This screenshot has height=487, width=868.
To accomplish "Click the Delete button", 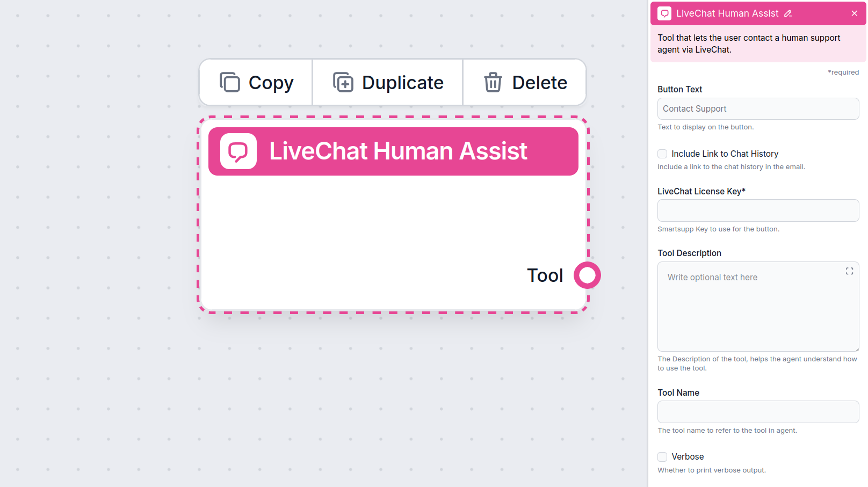I will coord(524,82).
